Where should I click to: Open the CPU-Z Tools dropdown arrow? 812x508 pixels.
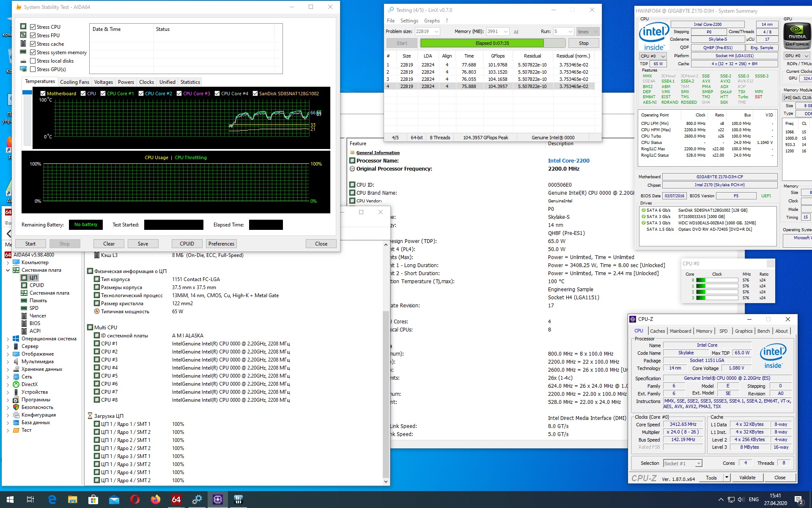[x=727, y=478]
